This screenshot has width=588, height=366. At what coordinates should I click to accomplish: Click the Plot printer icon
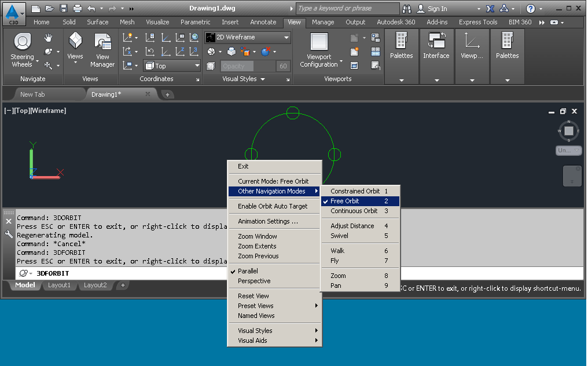(78, 9)
